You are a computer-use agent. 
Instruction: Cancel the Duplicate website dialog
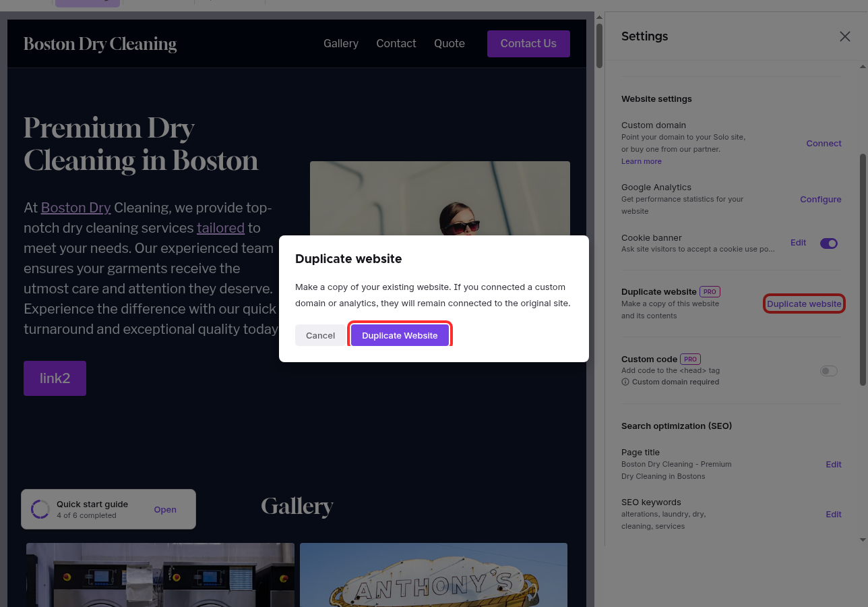[x=320, y=335]
